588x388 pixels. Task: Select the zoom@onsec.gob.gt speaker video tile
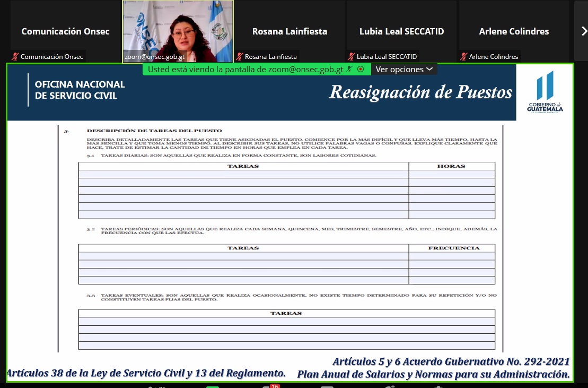(x=178, y=31)
